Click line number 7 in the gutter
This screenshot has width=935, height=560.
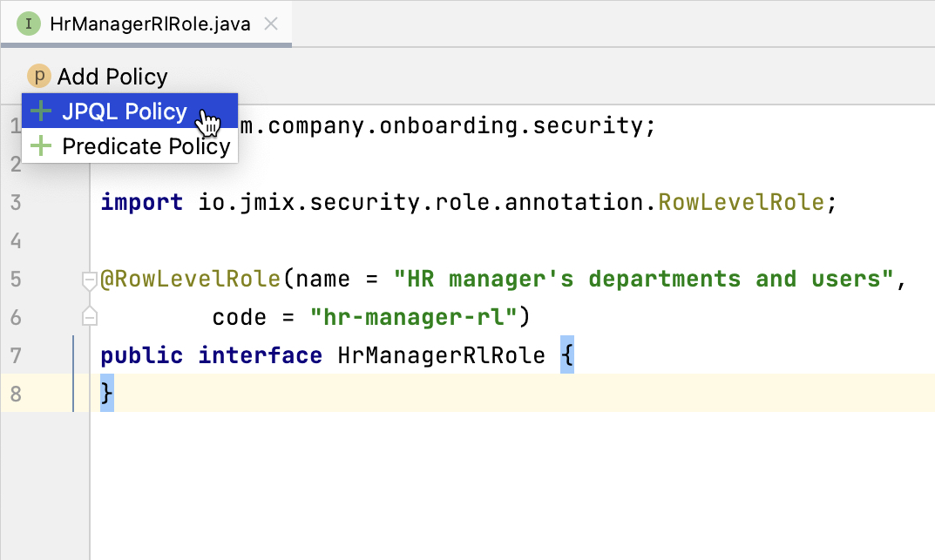[15, 355]
